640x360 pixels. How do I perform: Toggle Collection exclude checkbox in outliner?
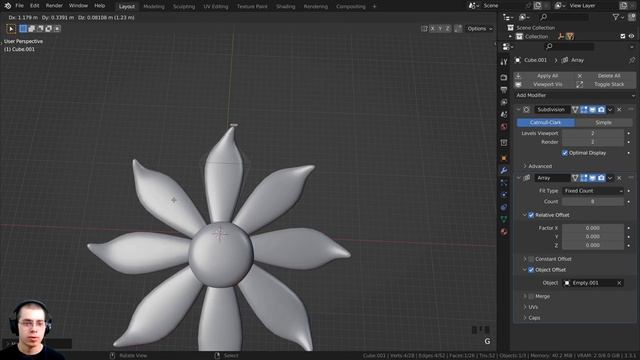coord(622,36)
